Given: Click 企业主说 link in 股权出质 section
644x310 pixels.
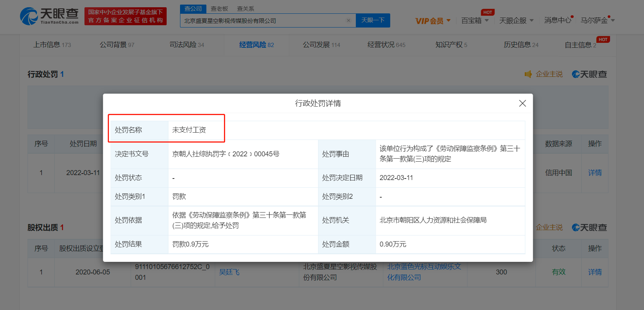Looking at the screenshot, I should [549, 227].
